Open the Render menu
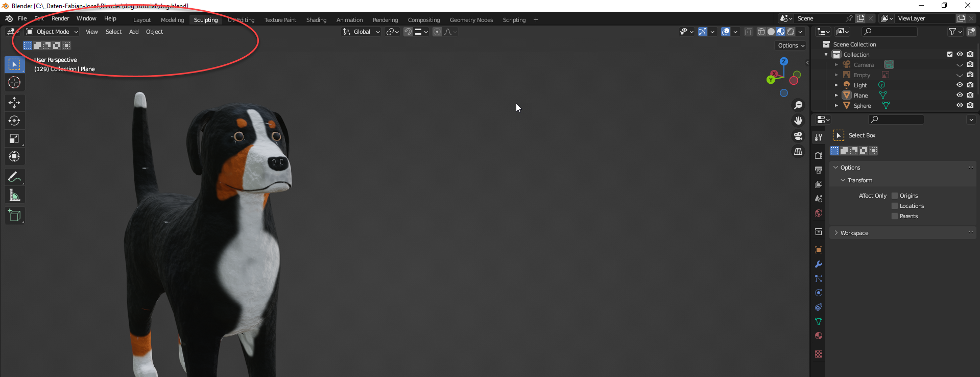Viewport: 980px width, 377px height. point(60,18)
